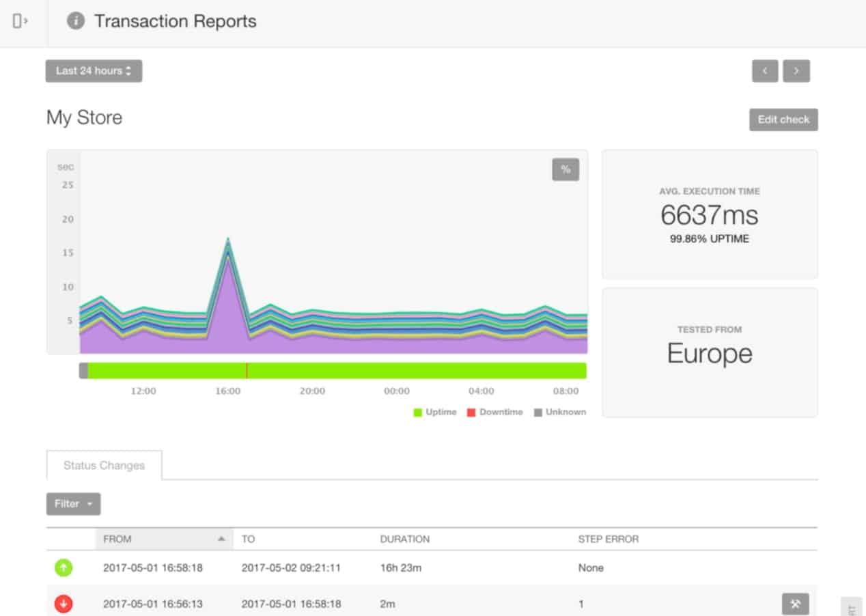Open root cause tools for the downtime row
The width and height of the screenshot is (866, 616).
pos(796,604)
